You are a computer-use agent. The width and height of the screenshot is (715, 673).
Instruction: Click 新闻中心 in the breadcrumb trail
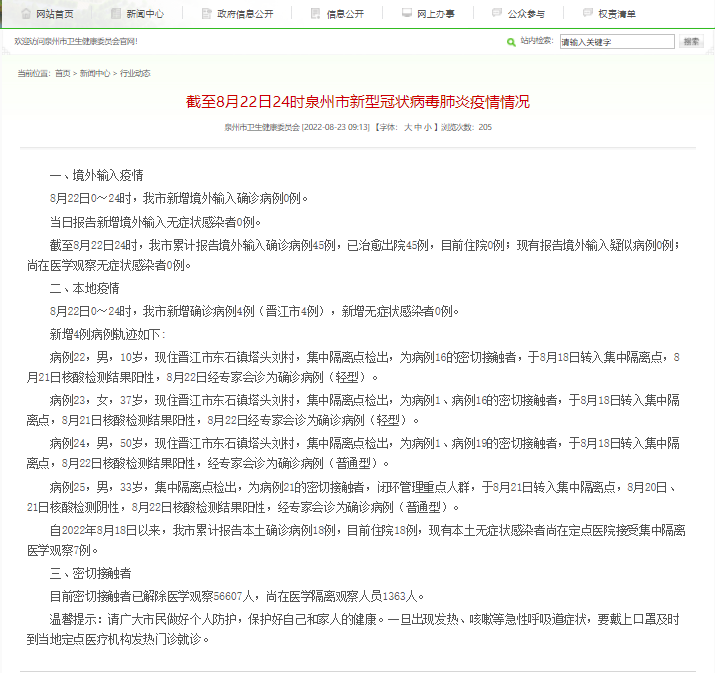(x=95, y=74)
